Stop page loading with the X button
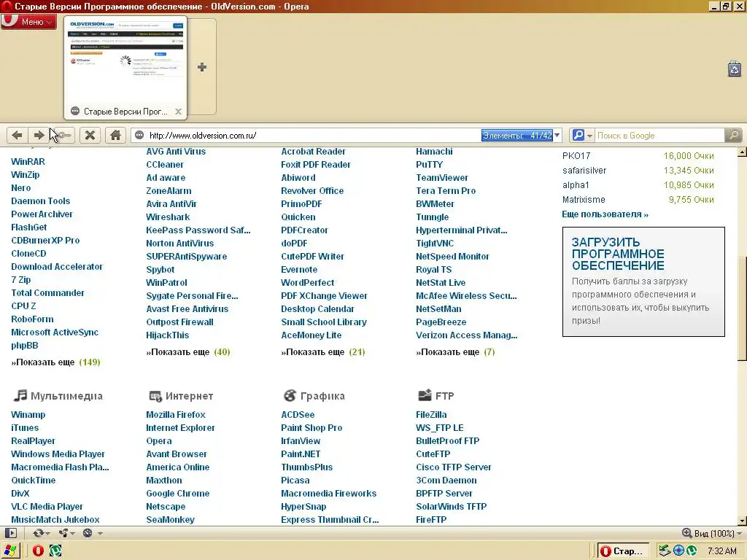 90,135
